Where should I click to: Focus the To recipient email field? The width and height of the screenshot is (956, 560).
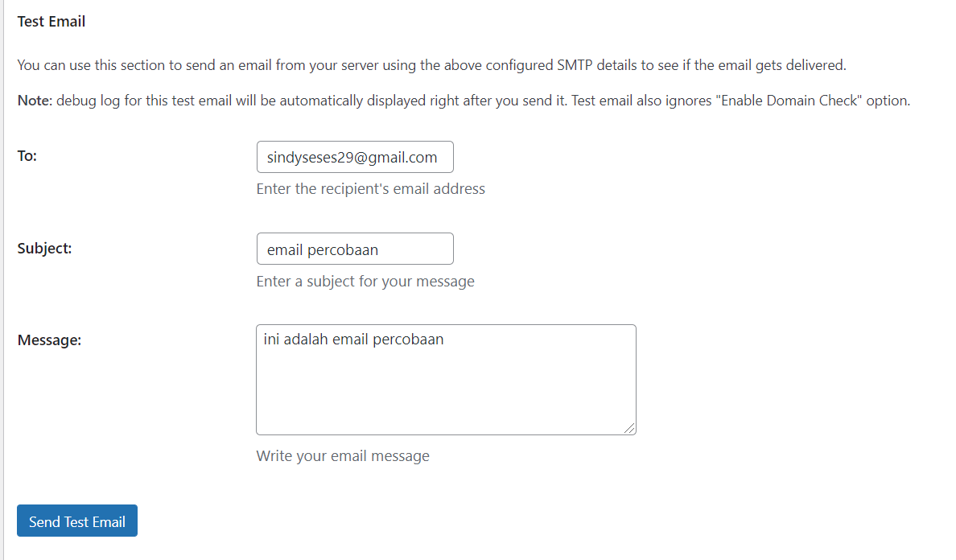click(354, 158)
